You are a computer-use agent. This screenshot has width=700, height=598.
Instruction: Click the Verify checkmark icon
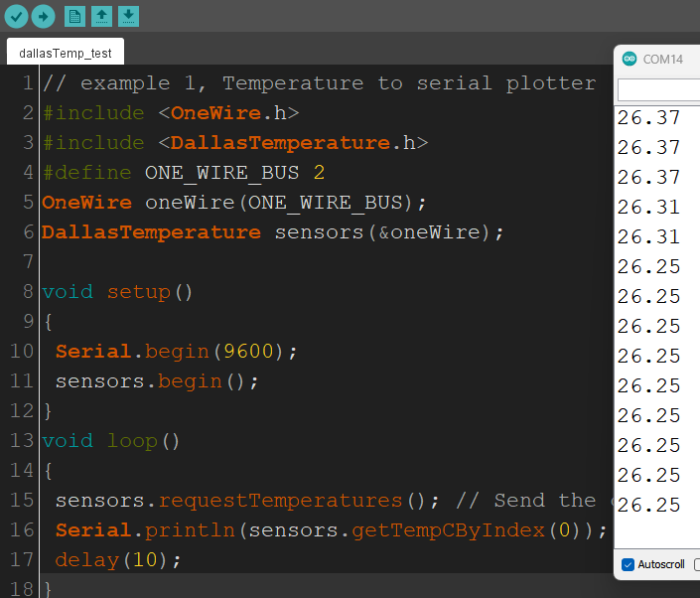16,16
